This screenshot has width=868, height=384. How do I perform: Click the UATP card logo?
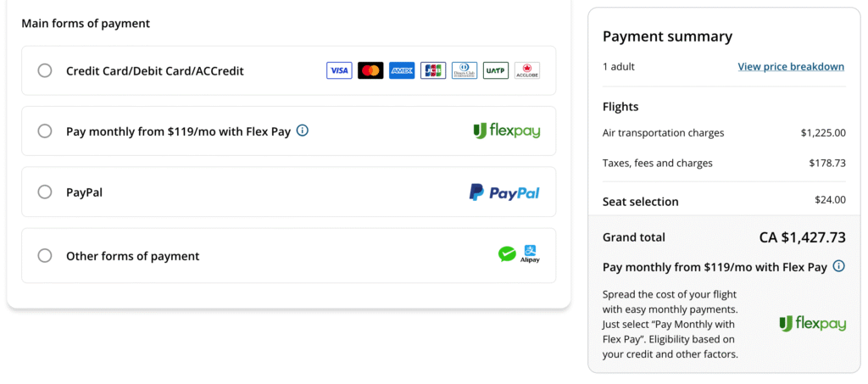coord(496,71)
